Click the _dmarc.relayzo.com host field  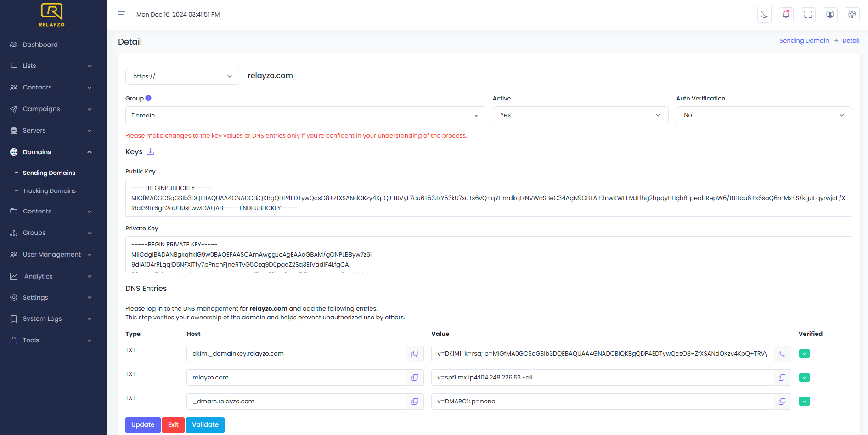[296, 402]
